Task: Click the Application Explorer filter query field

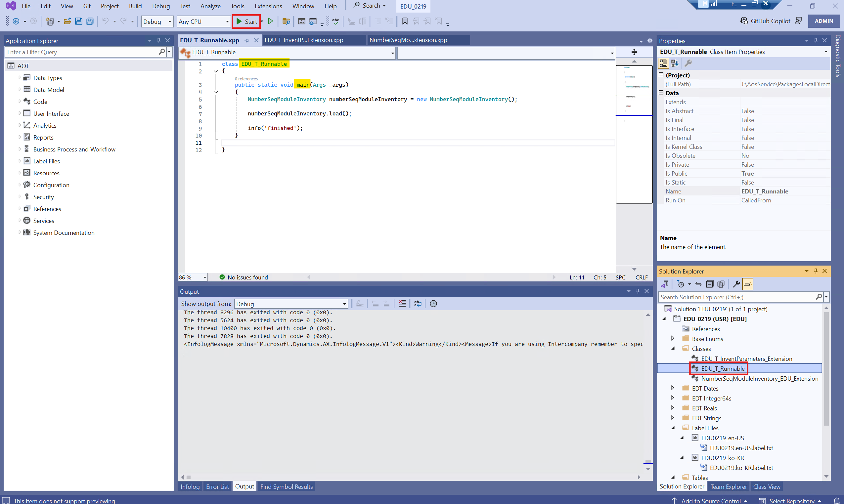Action: click(81, 52)
